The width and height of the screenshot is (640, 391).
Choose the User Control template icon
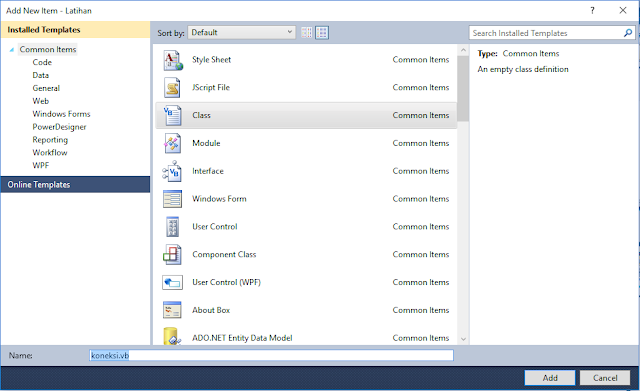pos(172,227)
